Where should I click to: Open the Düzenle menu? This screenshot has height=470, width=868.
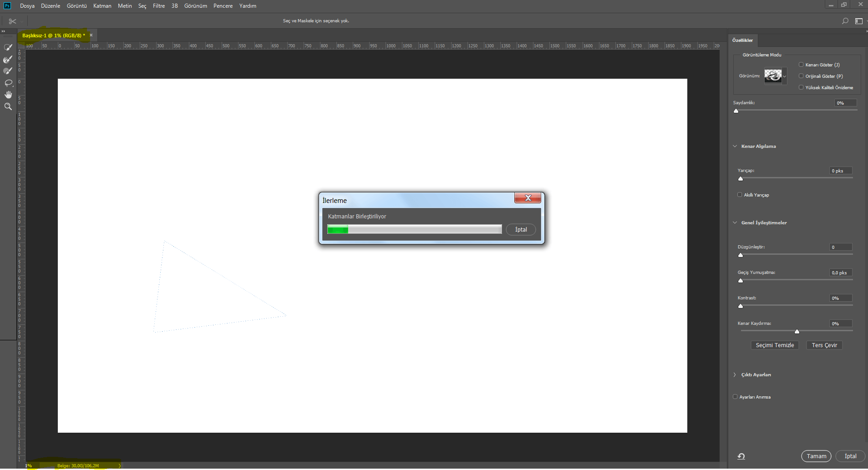pyautogui.click(x=51, y=6)
